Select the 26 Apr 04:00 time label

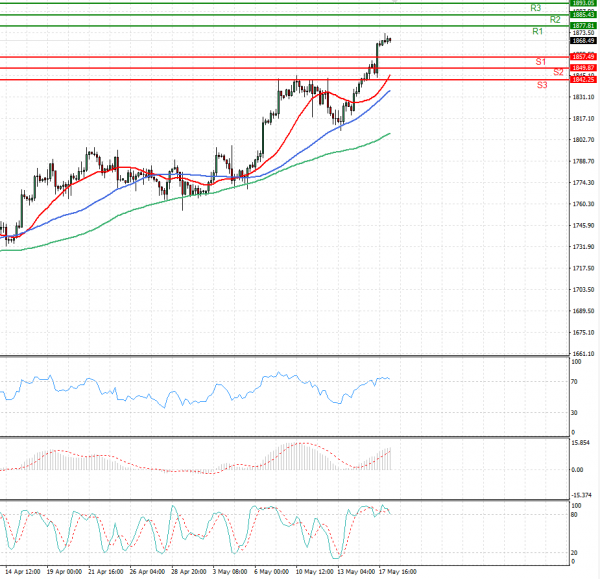click(x=147, y=572)
